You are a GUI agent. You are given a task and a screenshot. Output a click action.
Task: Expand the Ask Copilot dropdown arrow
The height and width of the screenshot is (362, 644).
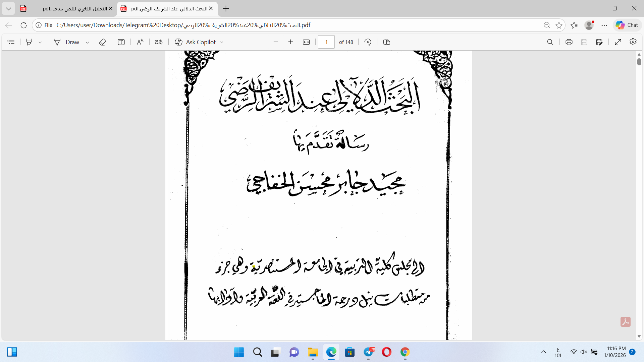(x=221, y=42)
